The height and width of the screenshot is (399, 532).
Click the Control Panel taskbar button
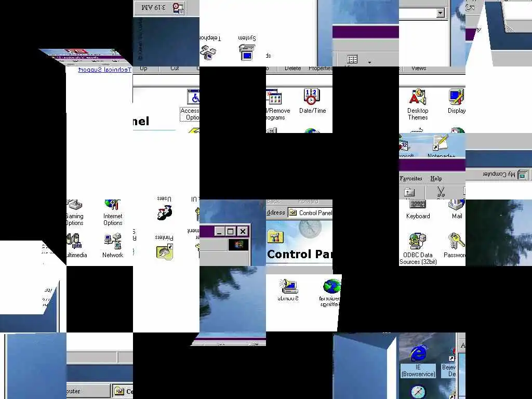click(122, 391)
